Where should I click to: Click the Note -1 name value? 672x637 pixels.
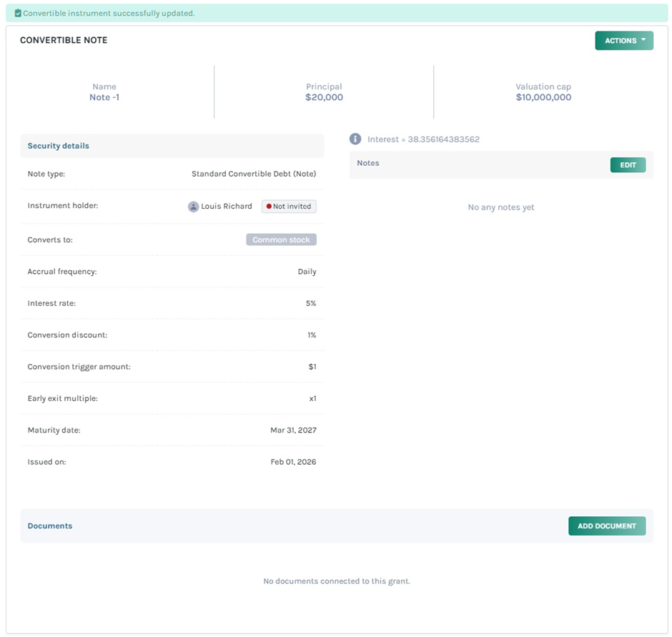pos(104,97)
